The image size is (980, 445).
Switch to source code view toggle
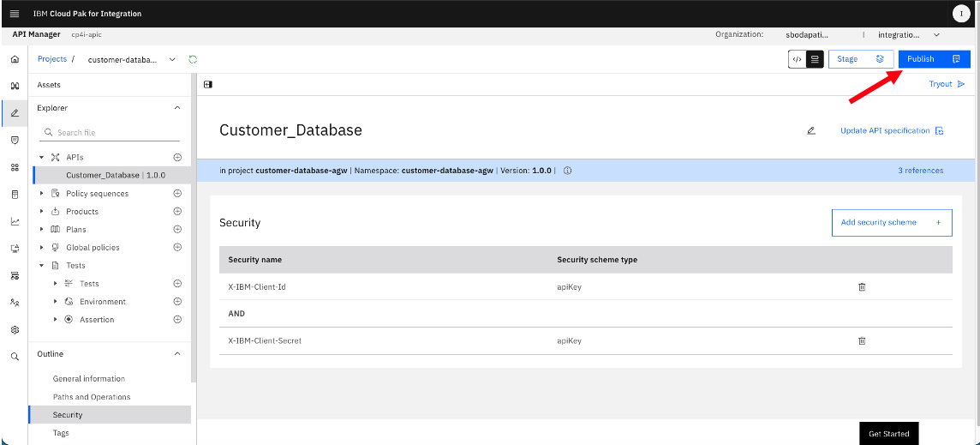tap(797, 59)
